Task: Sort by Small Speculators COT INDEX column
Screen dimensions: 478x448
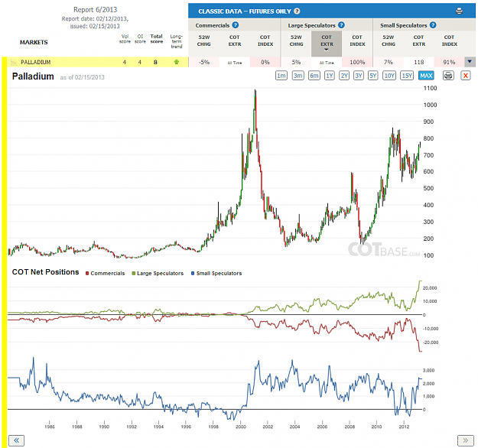Action: [450, 41]
